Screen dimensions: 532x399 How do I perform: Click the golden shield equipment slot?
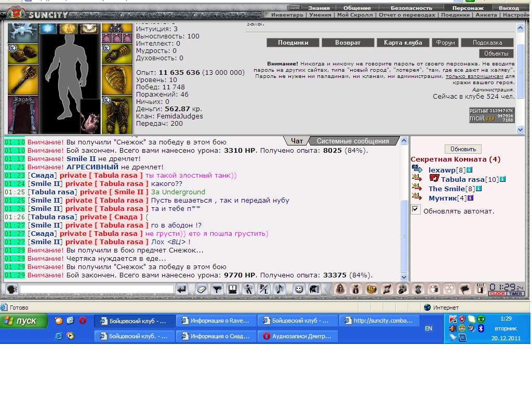point(117,79)
